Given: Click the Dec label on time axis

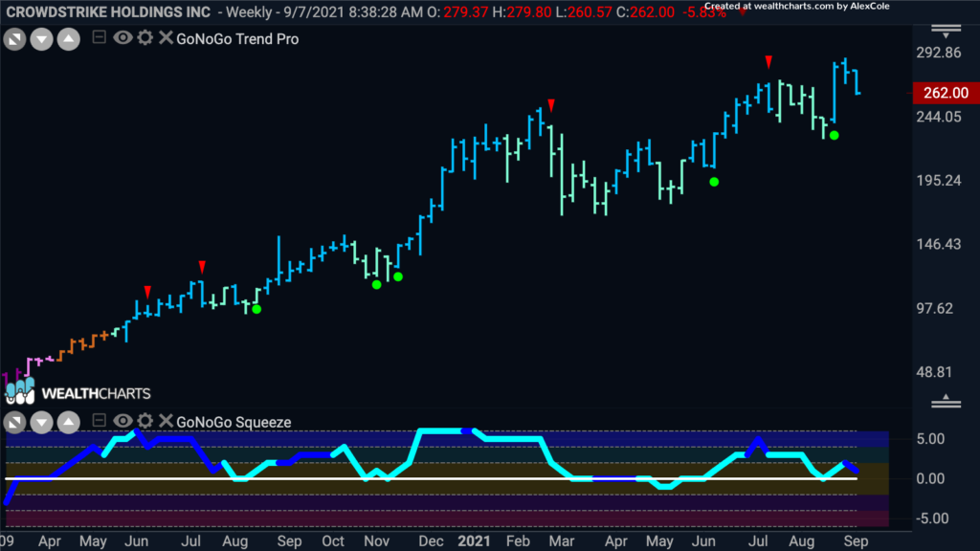Looking at the screenshot, I should (x=432, y=541).
